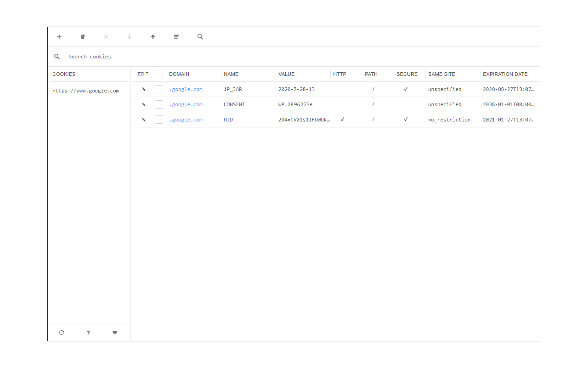Select https://www.google.com in the cookies list
This screenshot has width=588, height=368.
click(x=86, y=91)
